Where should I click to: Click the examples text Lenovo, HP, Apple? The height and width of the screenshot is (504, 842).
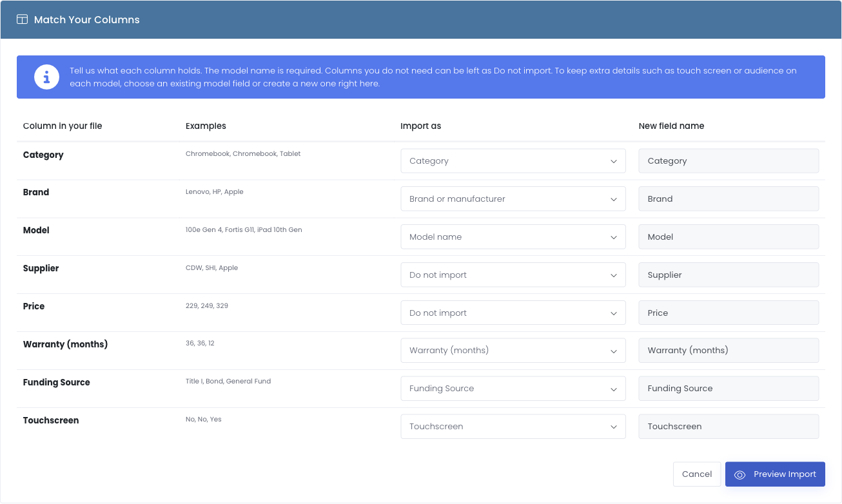point(215,192)
